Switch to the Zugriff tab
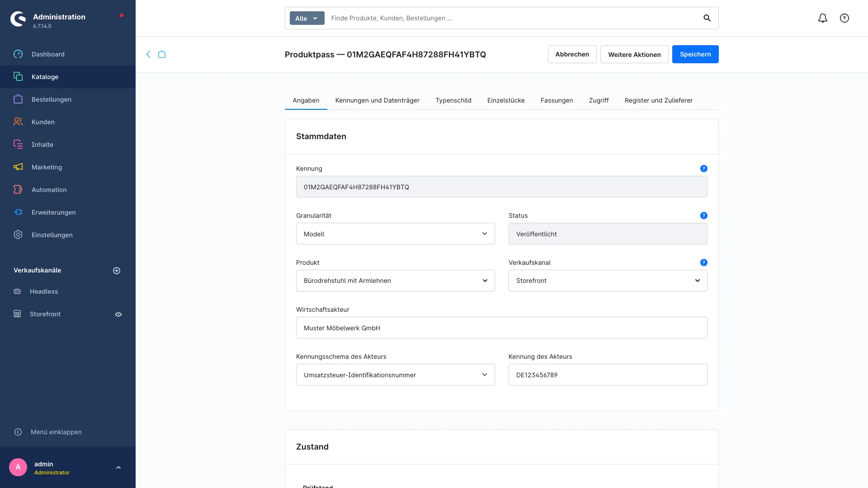This screenshot has width=868, height=488. coord(599,100)
